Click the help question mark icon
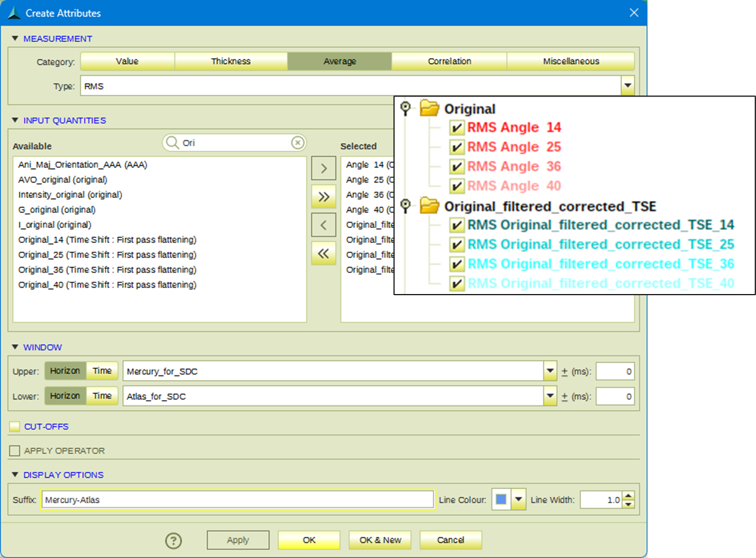The height and width of the screenshot is (558, 756). point(173,540)
